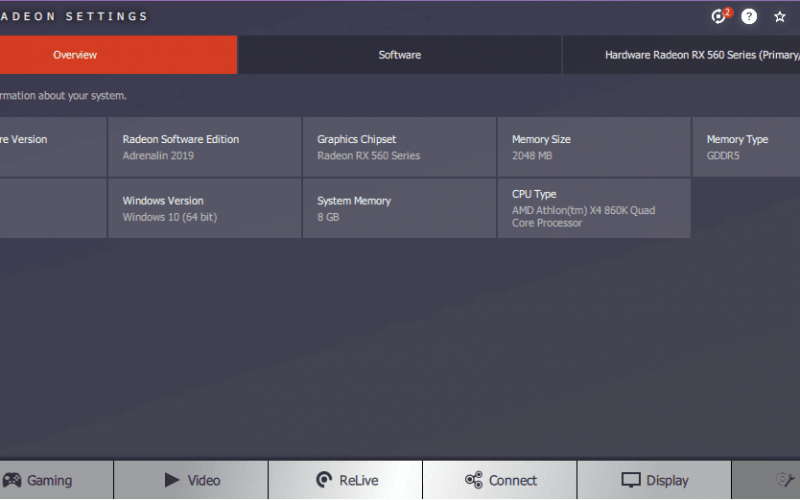Screen dimensions: 800x500
Task: Open the help question mark icon
Action: [748, 16]
